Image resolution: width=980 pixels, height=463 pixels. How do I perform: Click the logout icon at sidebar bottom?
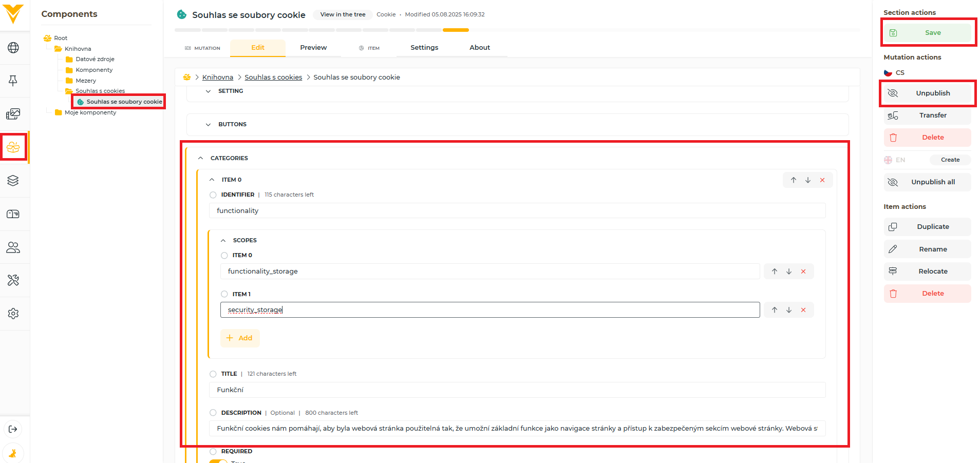pyautogui.click(x=13, y=429)
